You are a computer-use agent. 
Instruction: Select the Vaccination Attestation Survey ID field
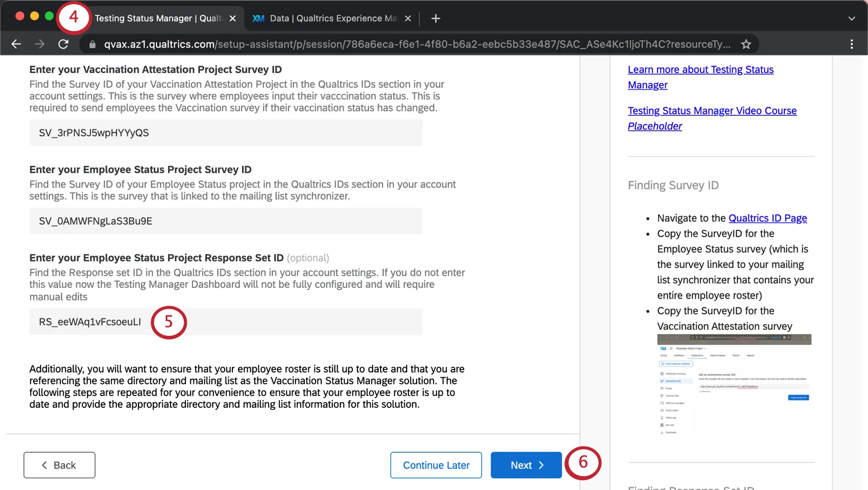[226, 133]
